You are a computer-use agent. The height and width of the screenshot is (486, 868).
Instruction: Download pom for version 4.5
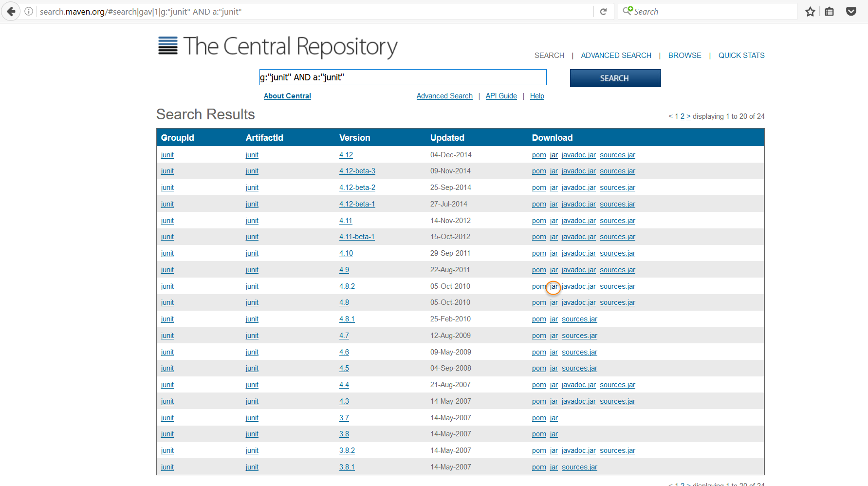click(539, 368)
